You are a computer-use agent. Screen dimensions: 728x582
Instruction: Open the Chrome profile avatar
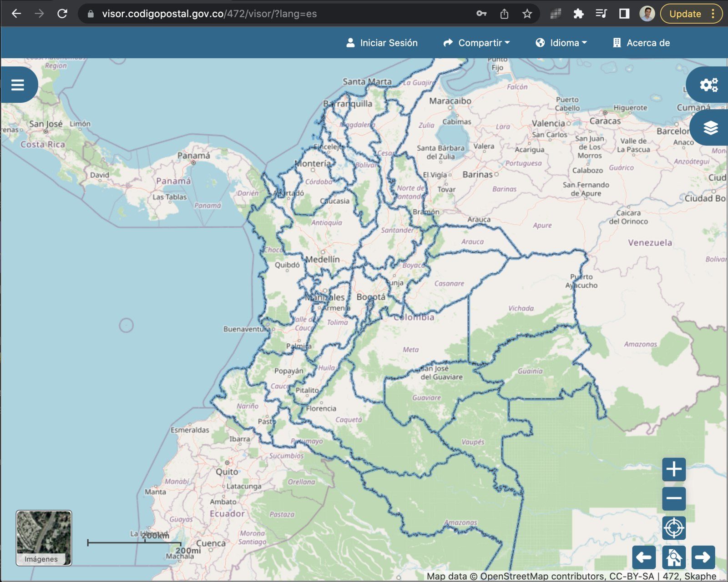647,14
